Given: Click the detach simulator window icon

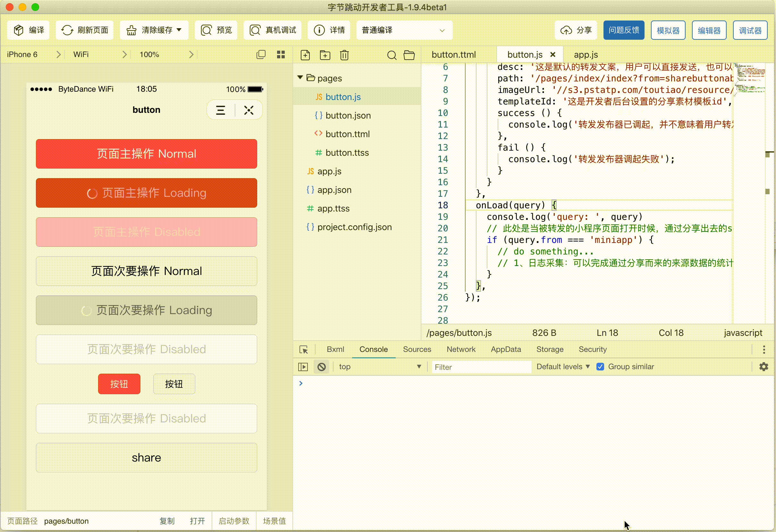Looking at the screenshot, I should 261,54.
